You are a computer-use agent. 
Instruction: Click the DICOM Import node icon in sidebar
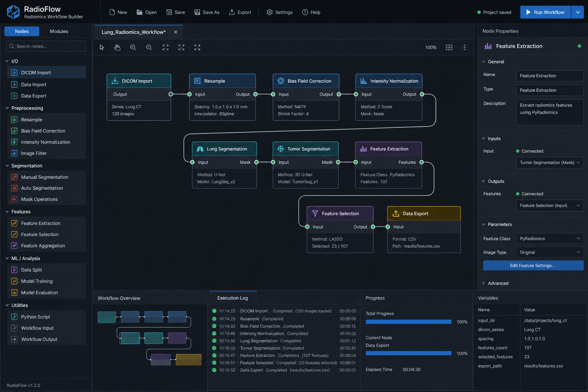tap(14, 72)
